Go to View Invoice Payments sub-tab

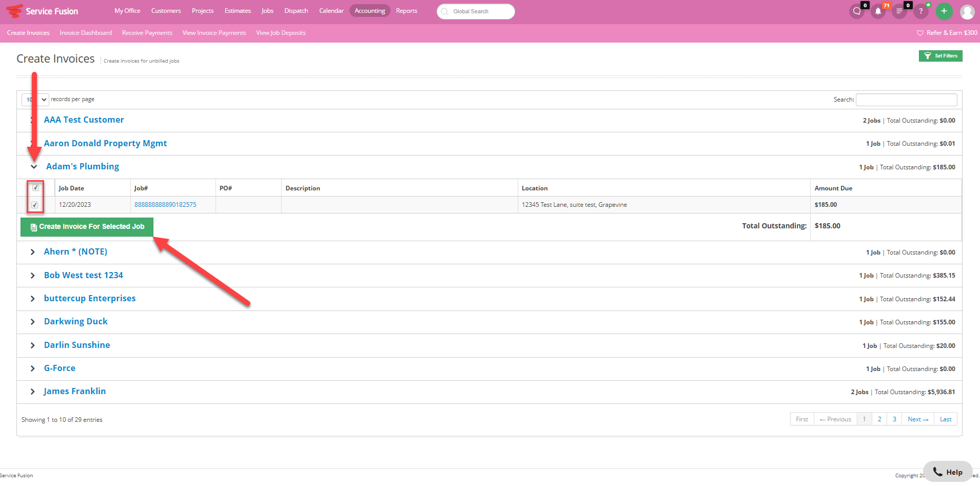(214, 33)
